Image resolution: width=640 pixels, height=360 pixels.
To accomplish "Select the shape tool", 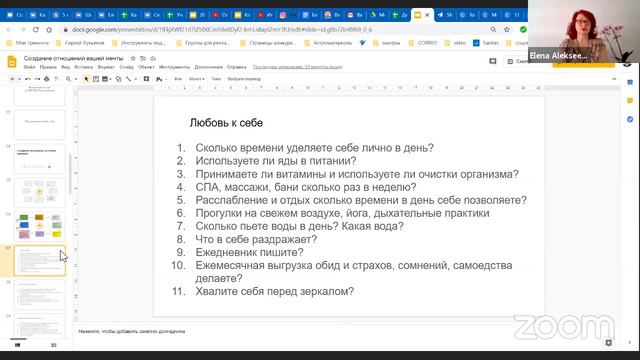I will (x=118, y=79).
